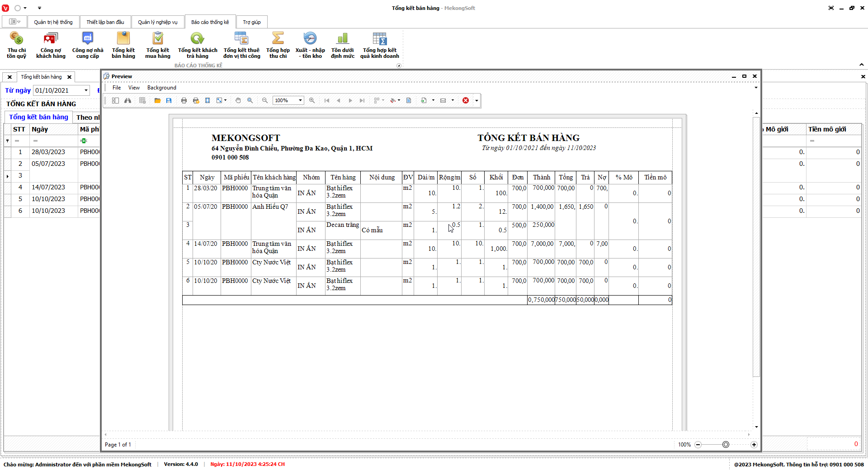The height and width of the screenshot is (470, 868).
Task: Open the Background menu in Preview
Action: point(161,88)
